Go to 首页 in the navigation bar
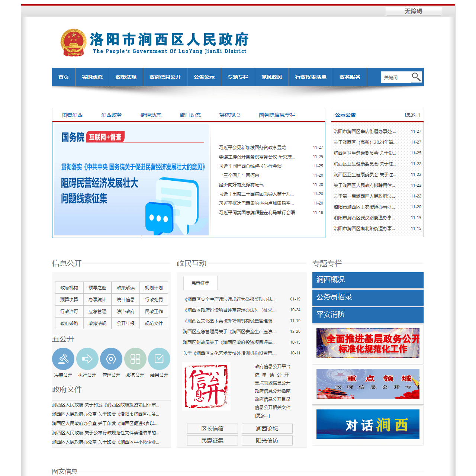 pyautogui.click(x=64, y=77)
